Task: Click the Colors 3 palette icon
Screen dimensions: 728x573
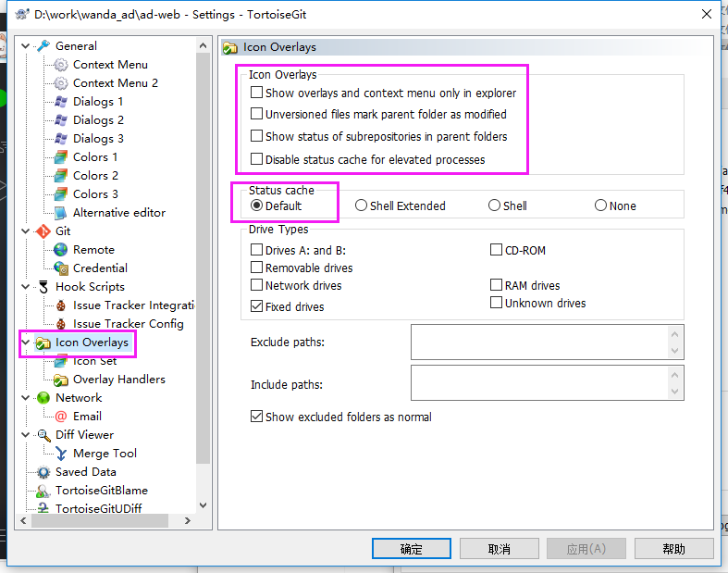Action: [x=61, y=194]
